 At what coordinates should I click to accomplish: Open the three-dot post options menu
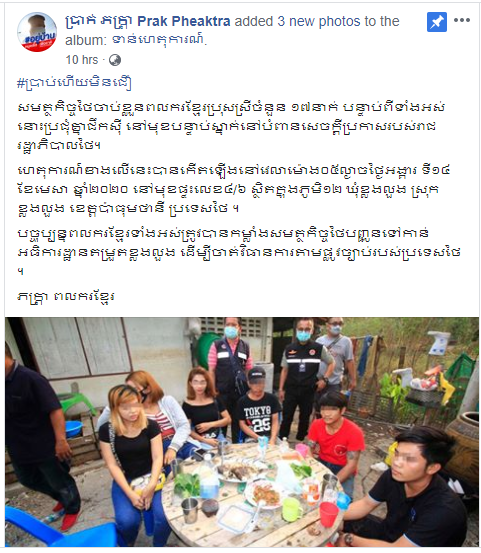462,20
